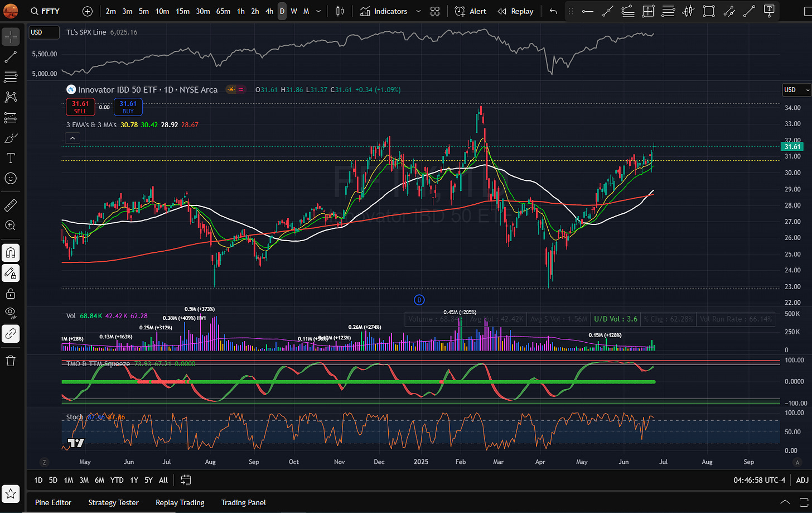The width and height of the screenshot is (812, 513).
Task: Toggle stay in drawing mode
Action: point(11,273)
